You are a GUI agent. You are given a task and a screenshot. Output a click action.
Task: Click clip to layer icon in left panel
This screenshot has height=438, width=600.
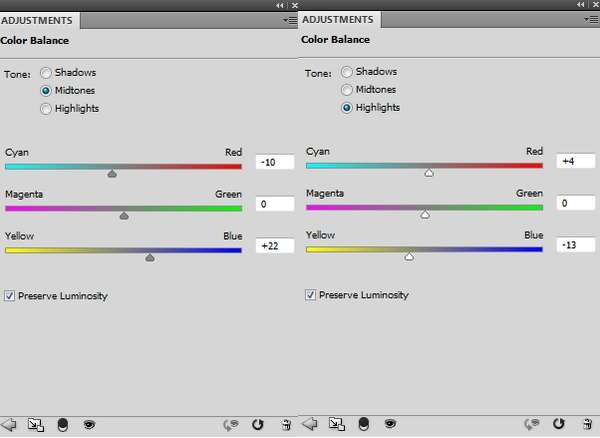[x=63, y=425]
